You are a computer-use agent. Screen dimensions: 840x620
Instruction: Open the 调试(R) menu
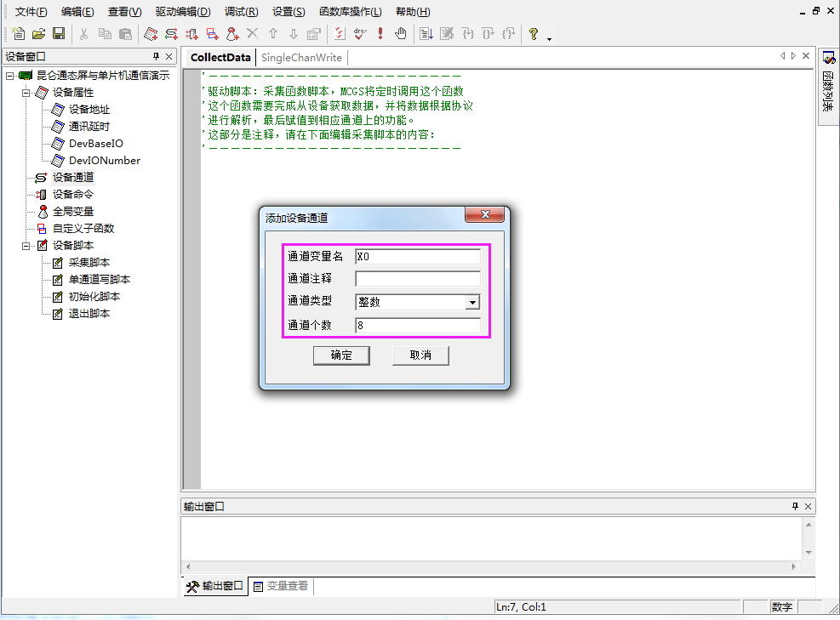241,12
